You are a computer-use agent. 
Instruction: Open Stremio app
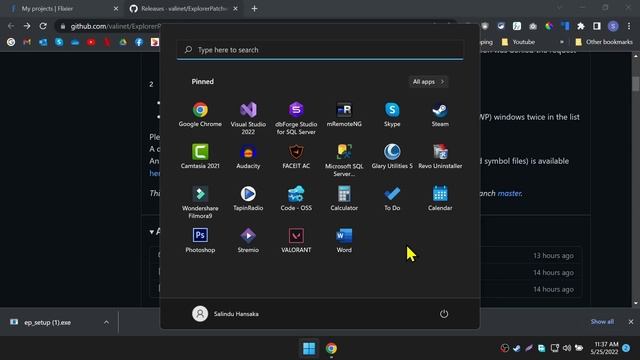248,241
